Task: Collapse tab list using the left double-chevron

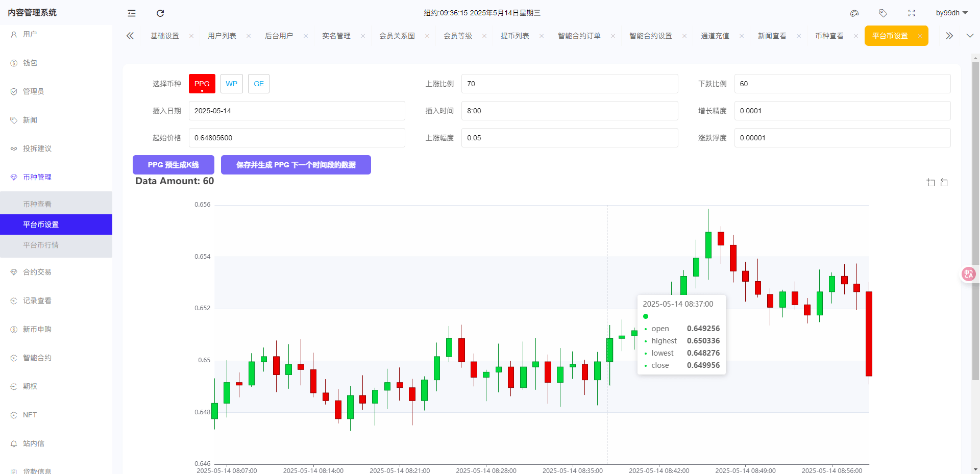Action: click(x=130, y=36)
